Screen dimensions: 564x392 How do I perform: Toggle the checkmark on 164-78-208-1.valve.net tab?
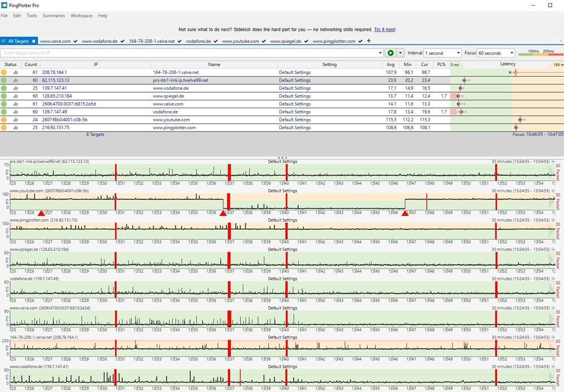tap(180, 41)
